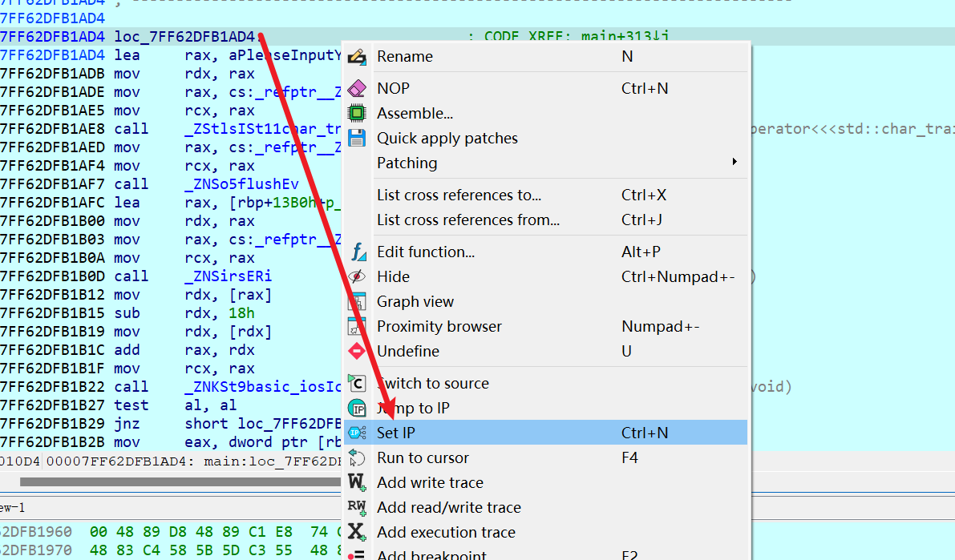The image size is (955, 560).
Task: Choose Add breakpoint entry
Action: (546, 554)
